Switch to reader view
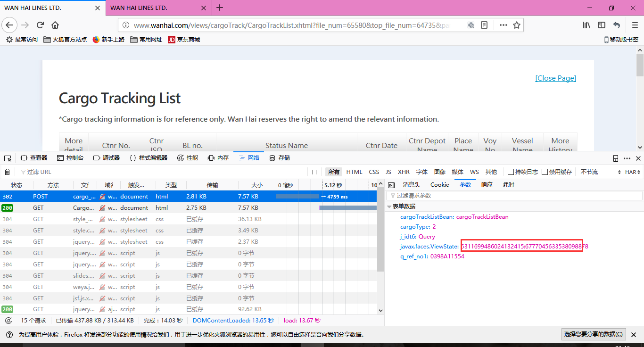The height and width of the screenshot is (347, 644). coord(484,25)
